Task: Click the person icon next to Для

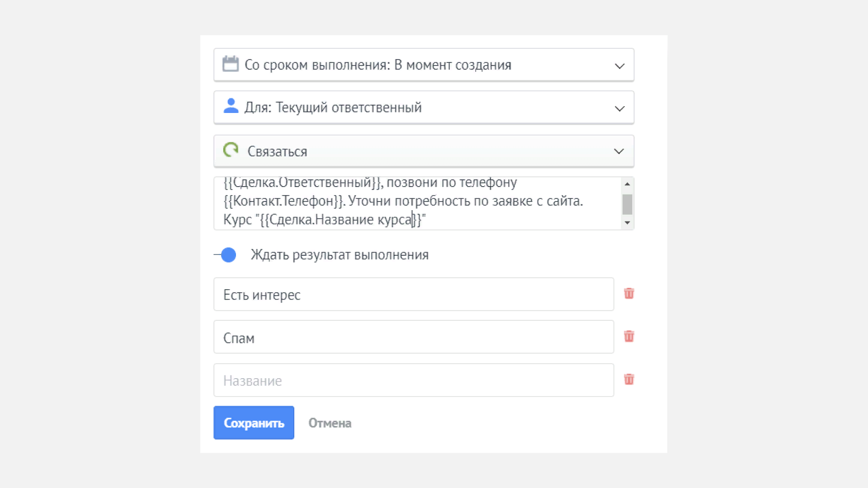Action: [x=231, y=106]
